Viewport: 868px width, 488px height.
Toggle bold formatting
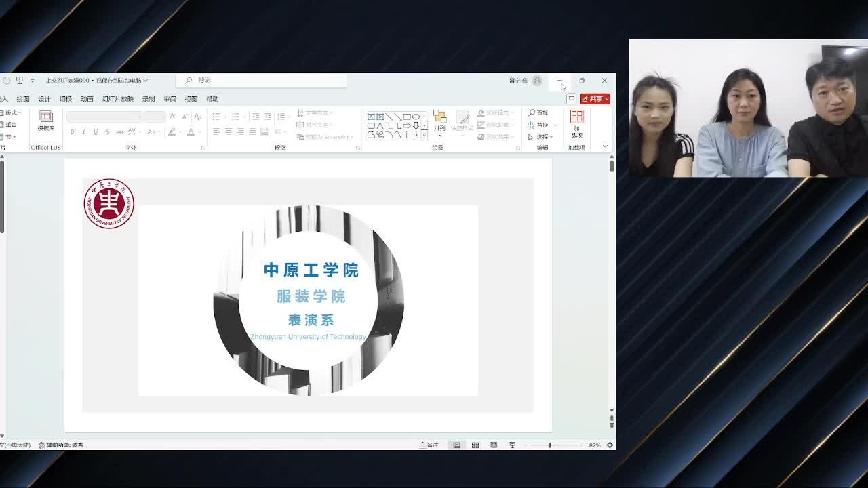tap(72, 131)
